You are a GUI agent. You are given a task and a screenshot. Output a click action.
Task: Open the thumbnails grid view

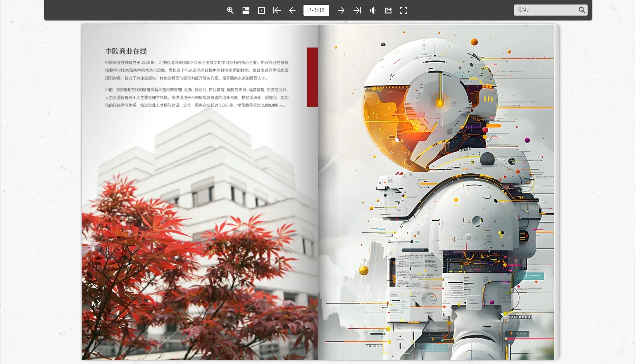[246, 10]
